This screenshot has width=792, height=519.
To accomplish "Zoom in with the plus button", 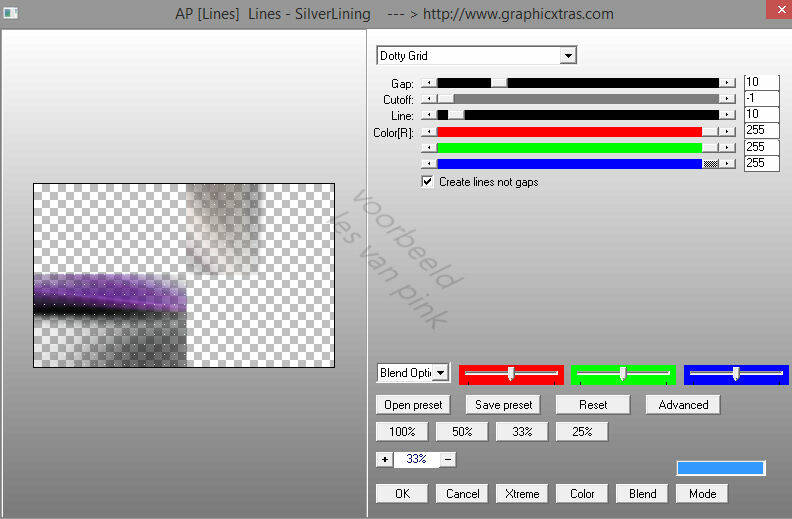I will [x=385, y=459].
